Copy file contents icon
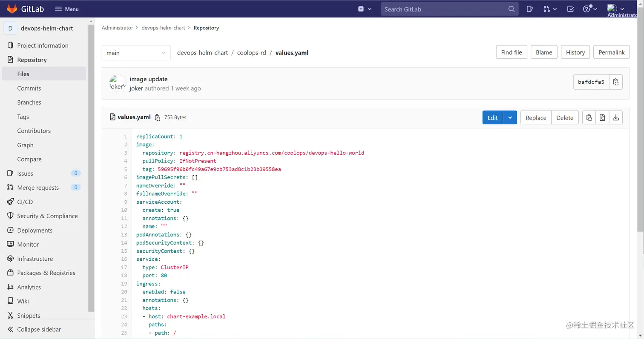This screenshot has width=644, height=339. (x=589, y=118)
